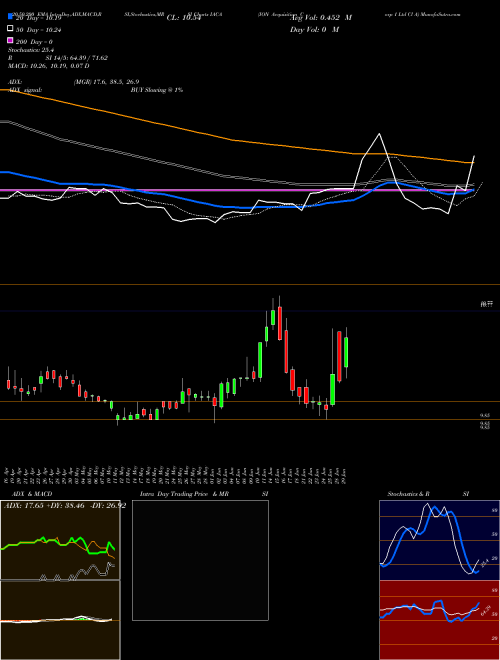
Task: Open the ADX indicator chart panel
Action: pos(60,540)
